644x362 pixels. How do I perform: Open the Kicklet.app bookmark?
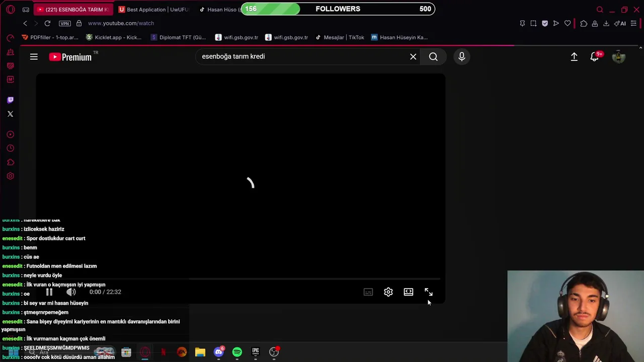[114, 37]
